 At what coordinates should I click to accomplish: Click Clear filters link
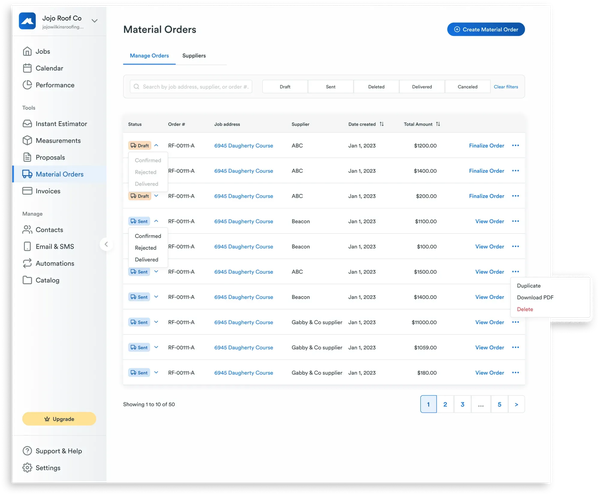[x=506, y=87]
